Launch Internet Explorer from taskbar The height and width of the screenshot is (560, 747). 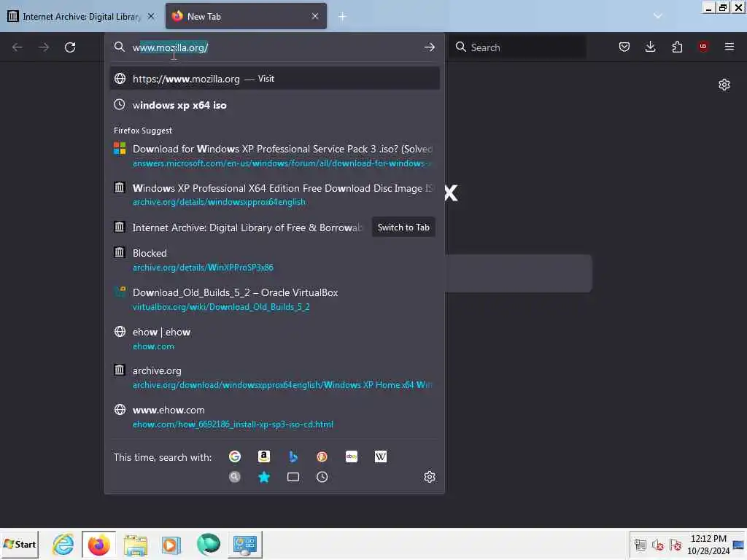coord(63,544)
